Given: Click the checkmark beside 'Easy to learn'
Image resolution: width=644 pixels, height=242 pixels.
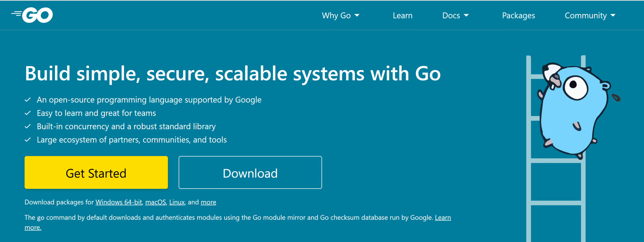Looking at the screenshot, I should click(x=28, y=113).
